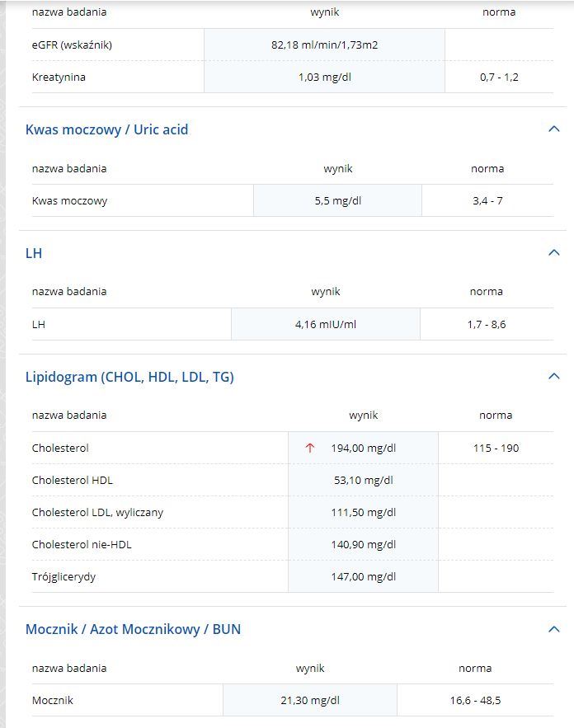Click the Mocznik / Azot Mocznikowy / BUN heading
The image size is (574, 728).
(x=134, y=629)
